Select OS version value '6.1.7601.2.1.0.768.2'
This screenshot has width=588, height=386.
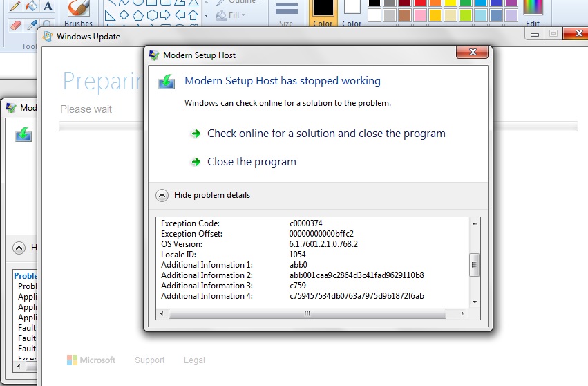(x=323, y=244)
